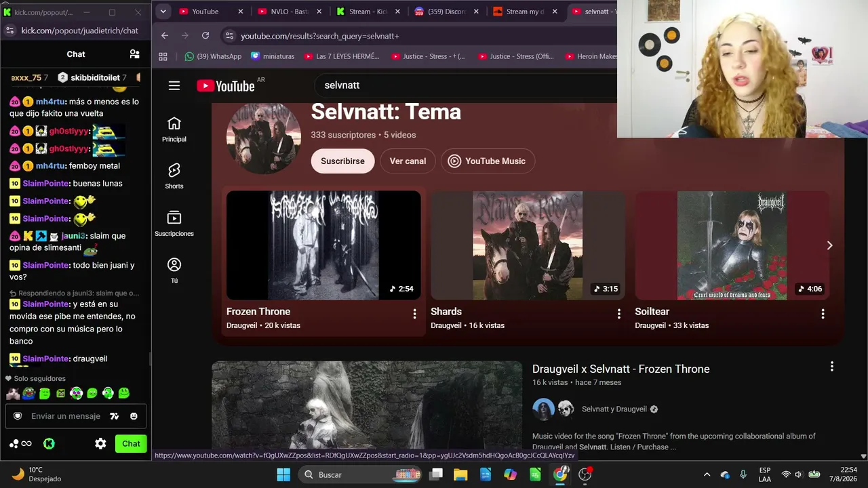This screenshot has height=488, width=868.
Task: Open the Selvnatt channel avatar
Action: (x=264, y=138)
